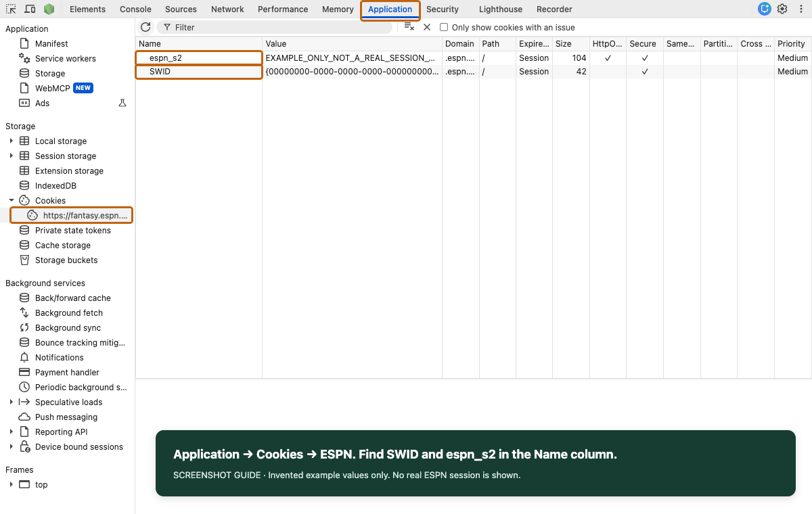This screenshot has height=514, width=812.
Task: Switch to the Elements tab
Action: [87, 9]
